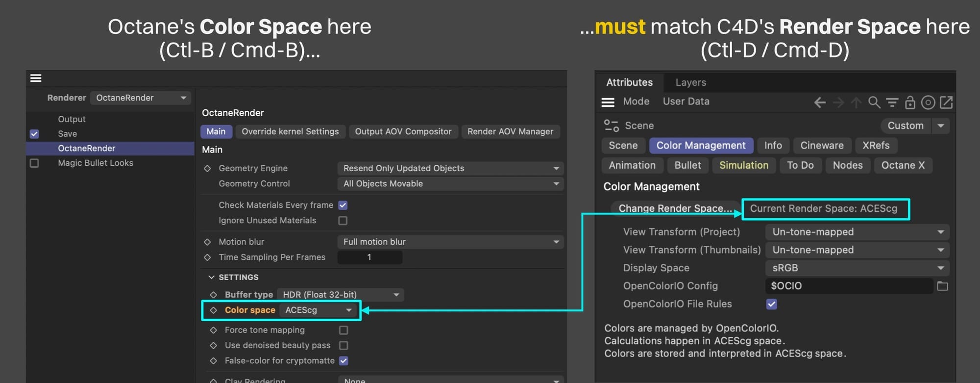This screenshot has width=980, height=383.
Task: Enable Ignore Unused Materials
Action: pyautogui.click(x=343, y=221)
